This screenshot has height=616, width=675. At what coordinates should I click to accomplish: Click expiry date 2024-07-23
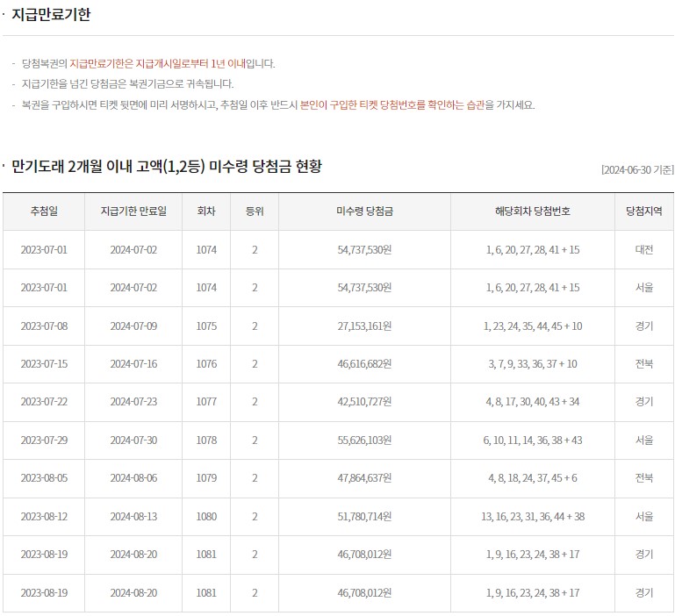133,402
